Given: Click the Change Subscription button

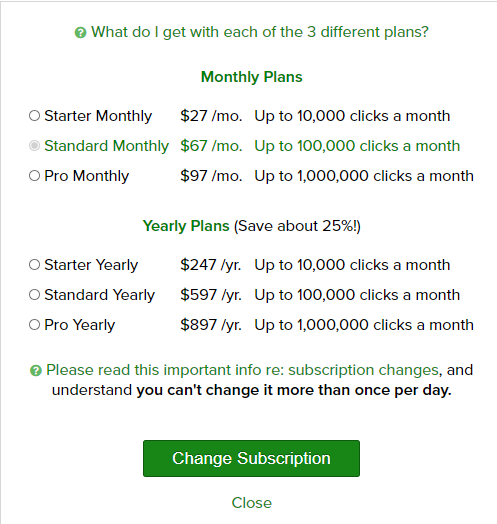Looking at the screenshot, I should (251, 458).
